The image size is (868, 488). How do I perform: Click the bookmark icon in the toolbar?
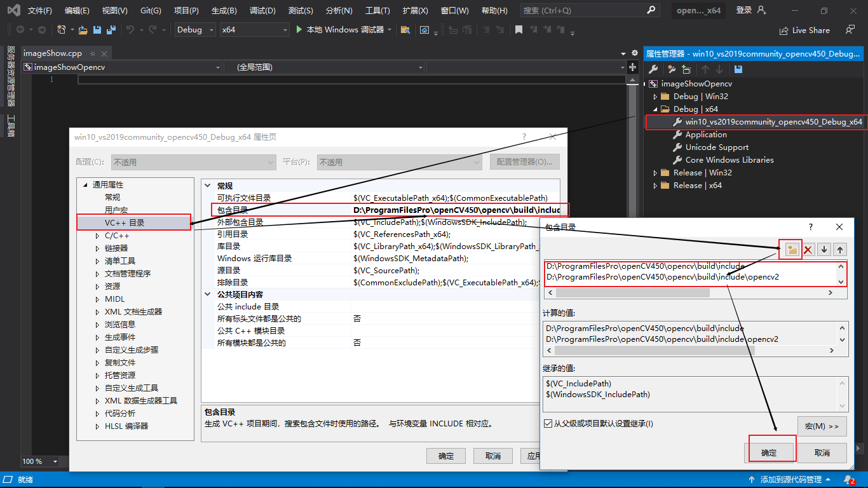point(519,29)
